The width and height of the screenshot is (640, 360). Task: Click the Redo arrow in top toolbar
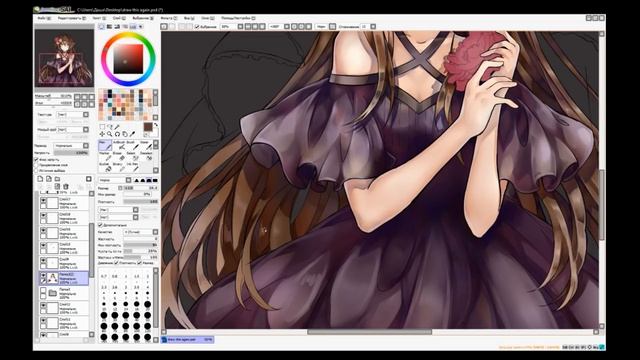pyautogui.click(x=172, y=27)
